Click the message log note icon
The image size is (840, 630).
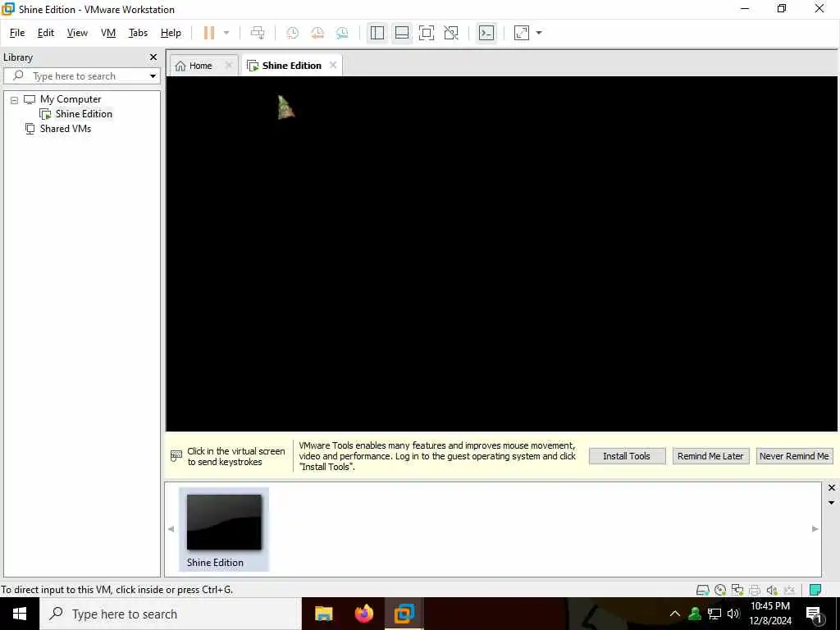(815, 590)
